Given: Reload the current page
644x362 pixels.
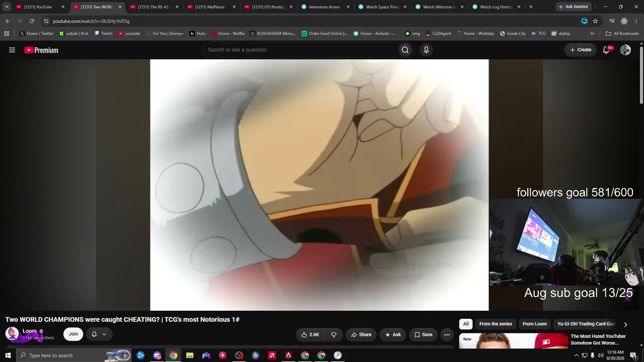Looking at the screenshot, I should click(x=32, y=21).
